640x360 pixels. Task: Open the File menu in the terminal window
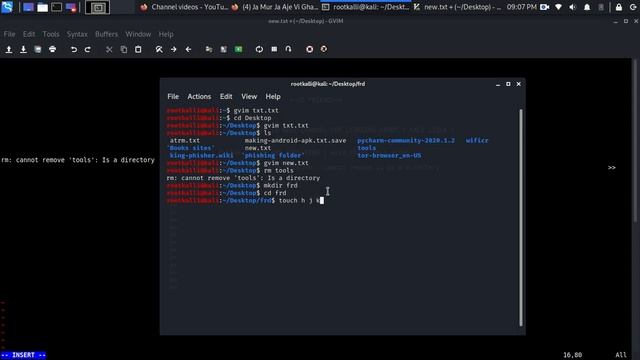(x=173, y=97)
